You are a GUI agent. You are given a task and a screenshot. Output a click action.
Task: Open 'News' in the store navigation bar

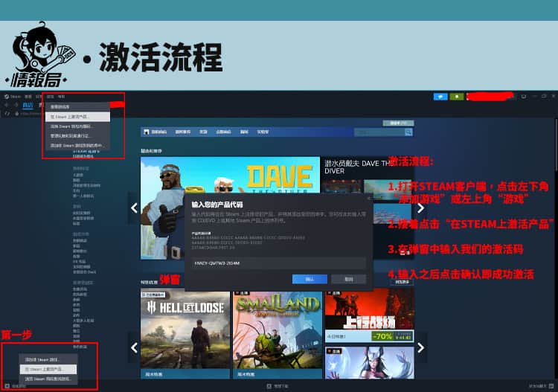pyautogui.click(x=244, y=132)
